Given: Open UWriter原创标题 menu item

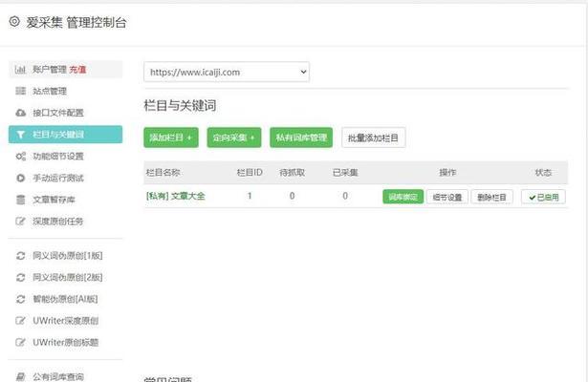Looking at the screenshot, I should coord(65,342).
